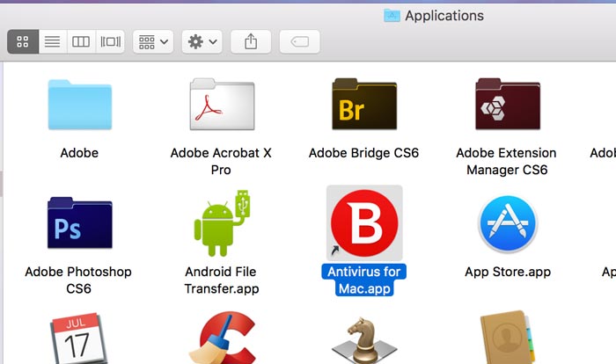Select the CCleaner app icon
This screenshot has height=364, width=616.
[x=223, y=339]
